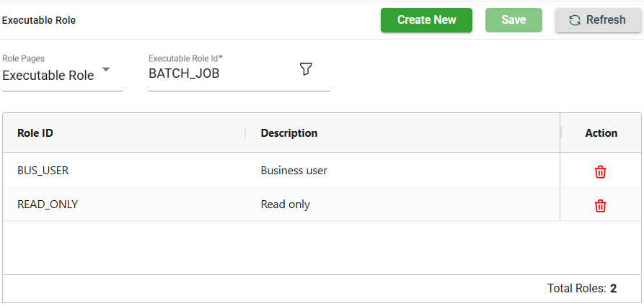
Task: Click the Save button
Action: point(513,20)
